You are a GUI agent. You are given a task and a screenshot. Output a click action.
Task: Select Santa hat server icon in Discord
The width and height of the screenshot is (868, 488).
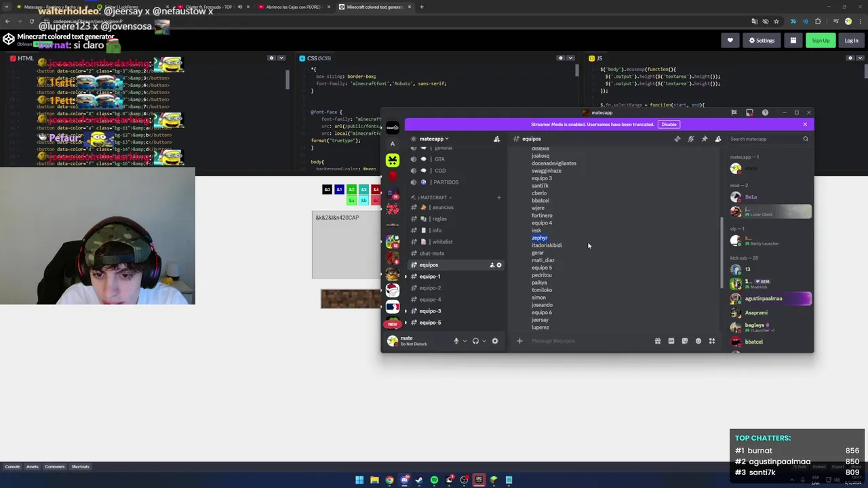click(x=393, y=290)
